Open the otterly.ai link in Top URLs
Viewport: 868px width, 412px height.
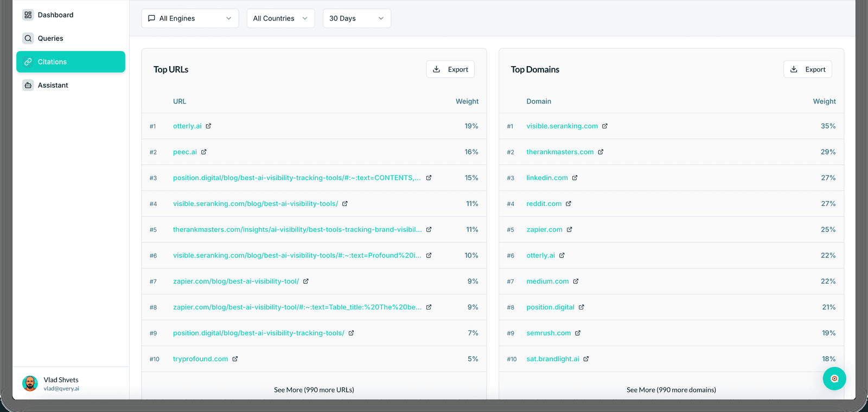tap(187, 126)
